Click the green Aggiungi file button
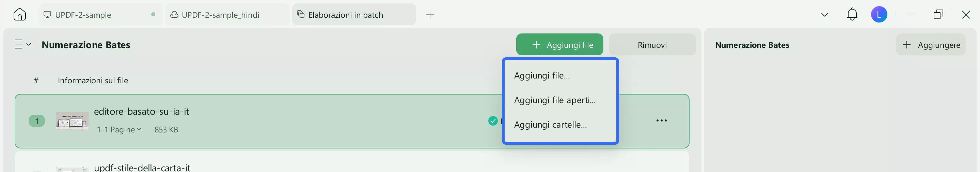The height and width of the screenshot is (172, 980). (x=559, y=45)
